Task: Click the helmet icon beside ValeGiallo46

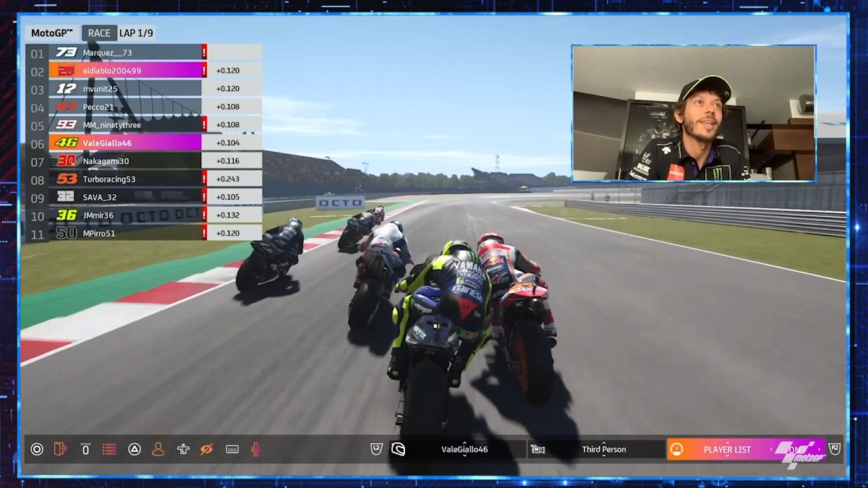Action: [398, 449]
